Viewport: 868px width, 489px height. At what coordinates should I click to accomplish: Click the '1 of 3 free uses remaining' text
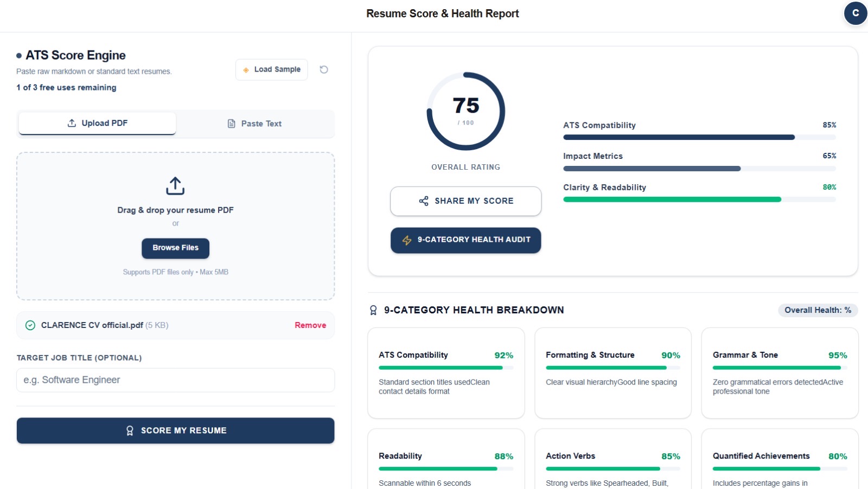66,87
